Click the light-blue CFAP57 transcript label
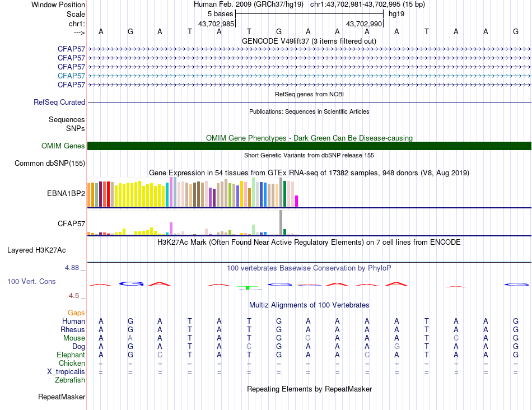The image size is (532, 410). click(x=71, y=76)
